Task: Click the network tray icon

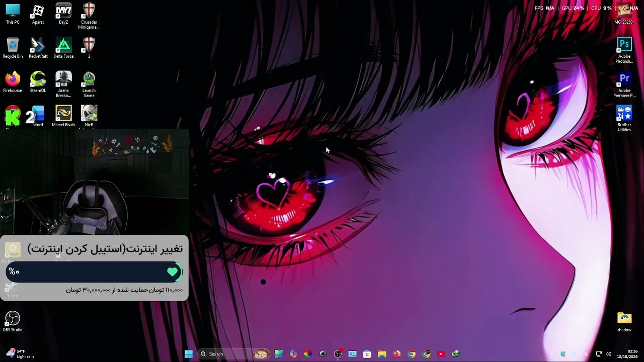Action: pyautogui.click(x=599, y=354)
